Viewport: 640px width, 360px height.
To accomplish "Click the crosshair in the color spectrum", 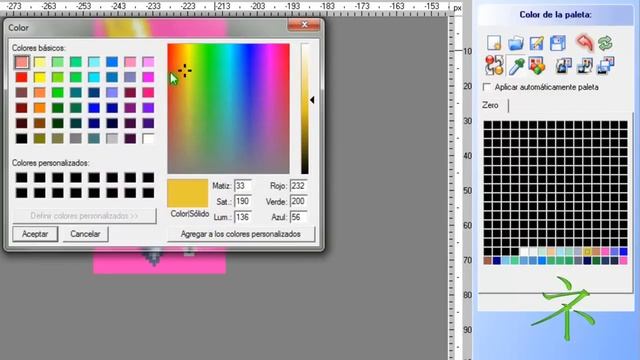I will [185, 71].
